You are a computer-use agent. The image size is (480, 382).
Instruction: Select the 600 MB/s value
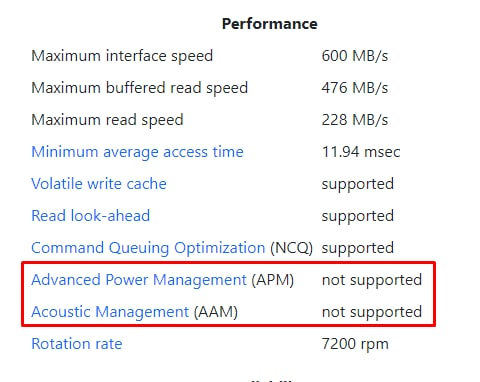[x=355, y=56]
